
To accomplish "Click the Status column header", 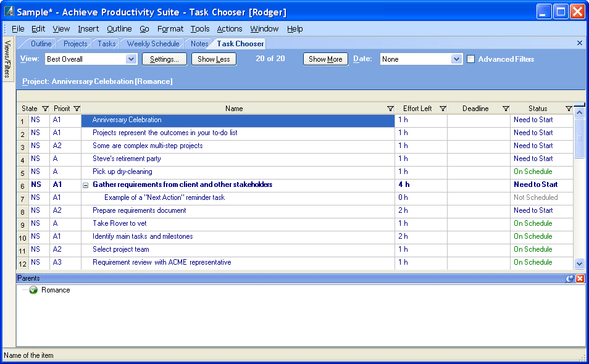I will click(538, 109).
